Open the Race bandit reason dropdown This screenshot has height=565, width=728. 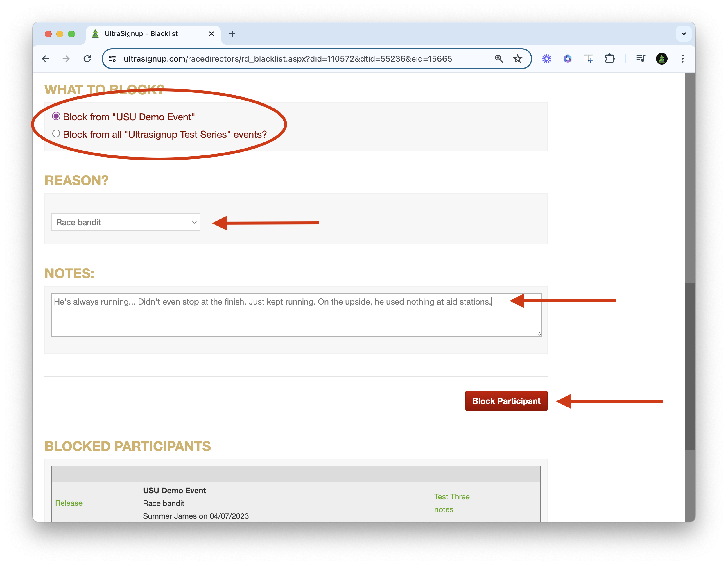[126, 222]
